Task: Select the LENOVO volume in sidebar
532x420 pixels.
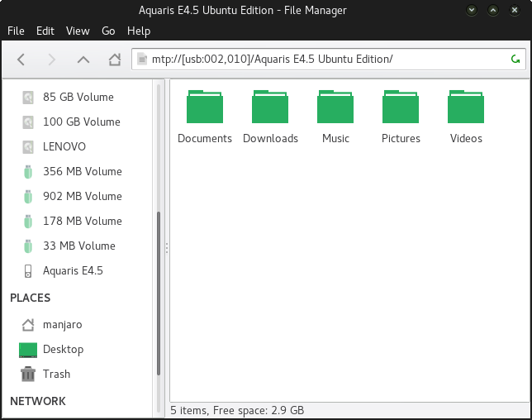Action: pos(64,146)
